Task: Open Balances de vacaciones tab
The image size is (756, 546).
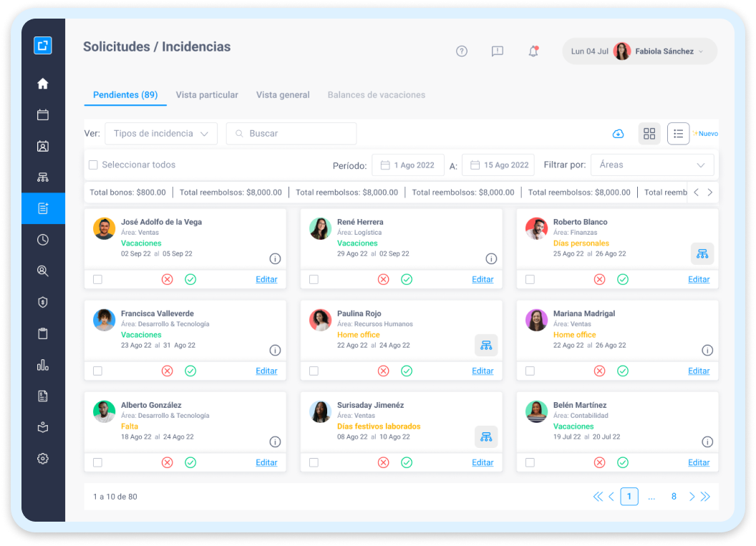Action: 377,95
